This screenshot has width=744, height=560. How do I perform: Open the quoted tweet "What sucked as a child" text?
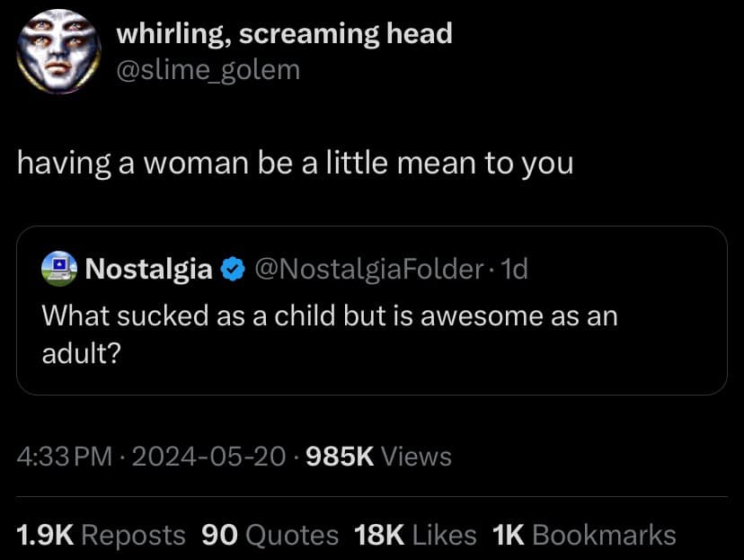(x=330, y=316)
